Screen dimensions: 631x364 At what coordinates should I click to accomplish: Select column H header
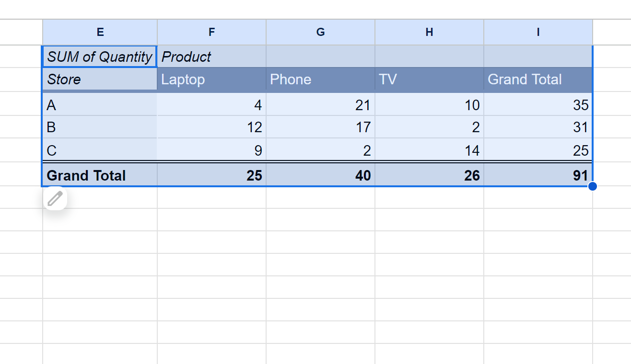pos(429,32)
